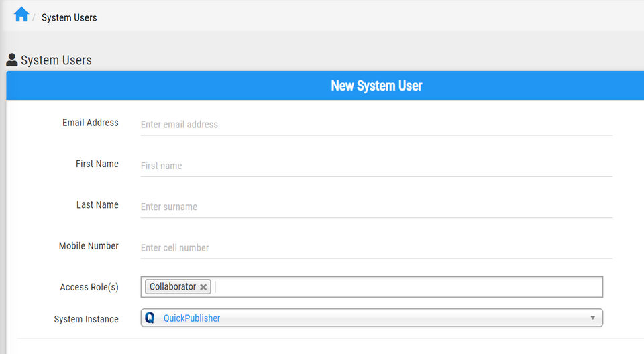Image resolution: width=644 pixels, height=354 pixels.
Task: Expand the System Instance dropdown arrow
Action: (592, 318)
